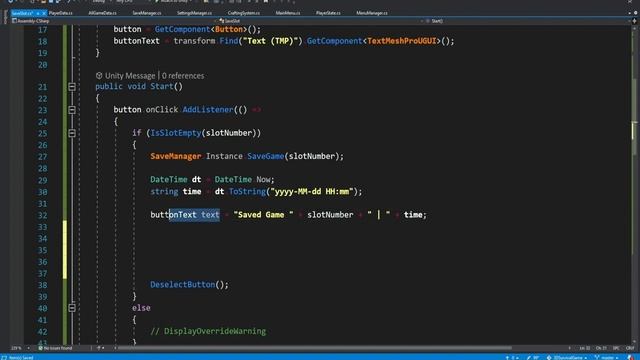The height and width of the screenshot is (360, 640).
Task: Open the SaveSlot class navigation dropdown
Action: (320, 21)
